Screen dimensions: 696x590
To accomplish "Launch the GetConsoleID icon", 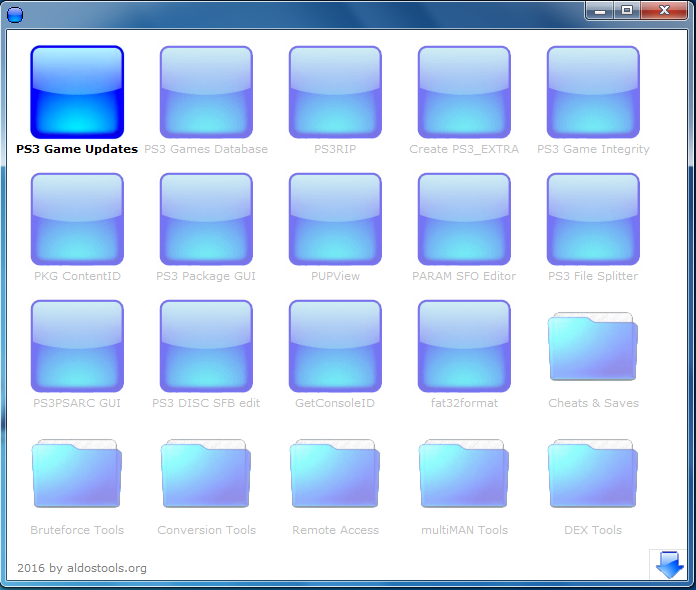I will coord(335,346).
